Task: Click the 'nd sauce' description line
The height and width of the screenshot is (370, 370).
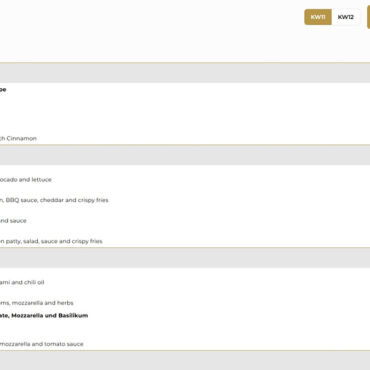Action: point(13,221)
